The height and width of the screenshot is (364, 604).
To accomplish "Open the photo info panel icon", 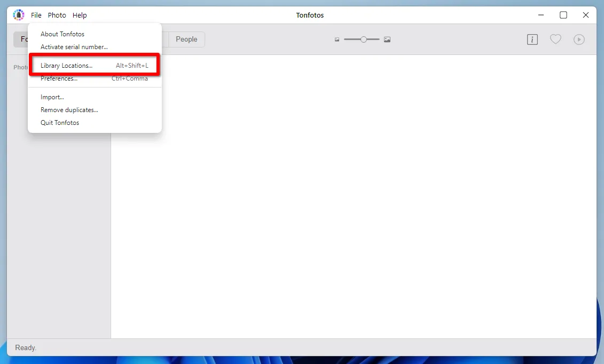I will (532, 39).
